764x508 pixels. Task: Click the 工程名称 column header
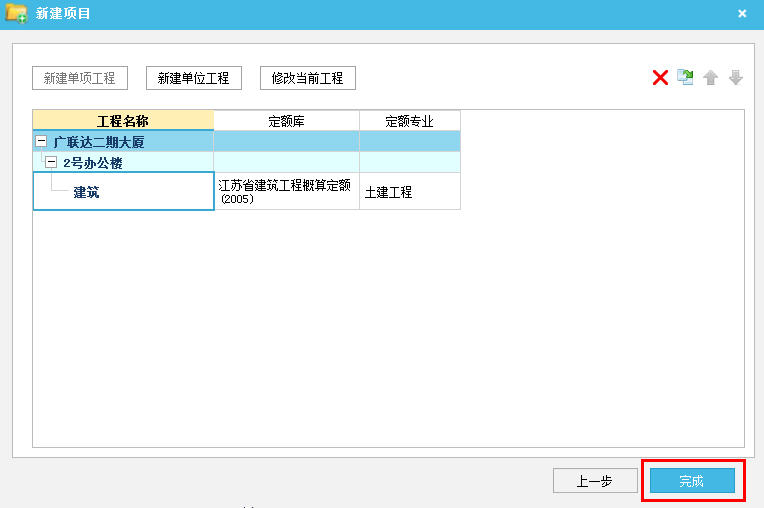(123, 121)
